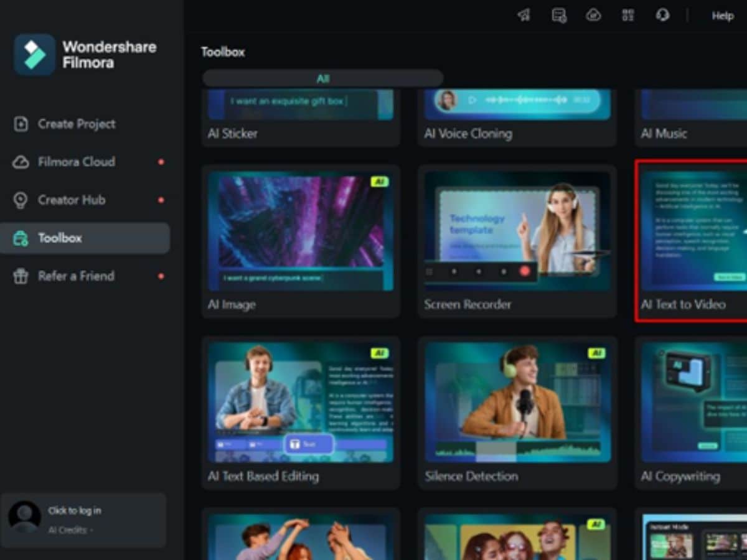Viewport: 747px width, 560px height.
Task: Click the "Screen Recorder" label text
Action: tap(468, 305)
